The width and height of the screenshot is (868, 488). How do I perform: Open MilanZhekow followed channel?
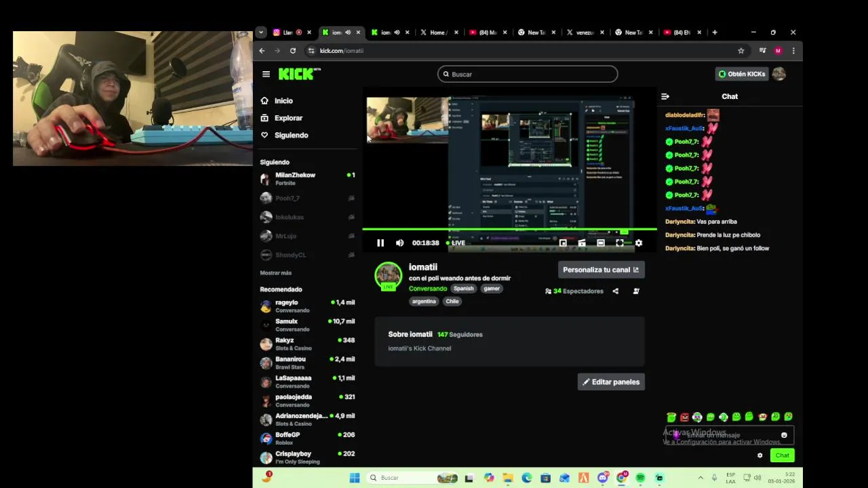click(x=308, y=179)
